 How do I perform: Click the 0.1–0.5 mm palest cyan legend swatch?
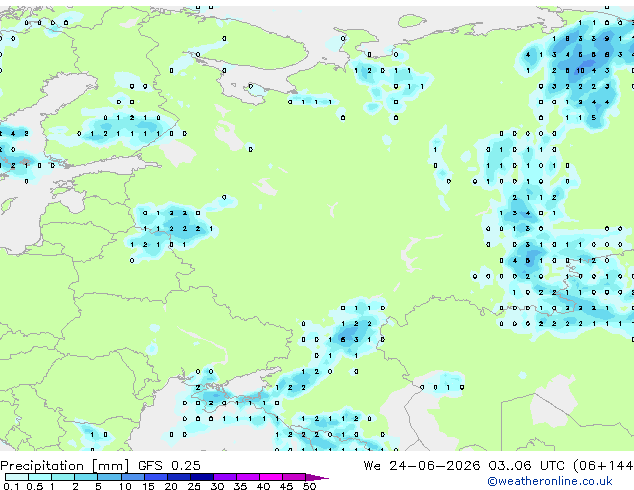(x=17, y=477)
